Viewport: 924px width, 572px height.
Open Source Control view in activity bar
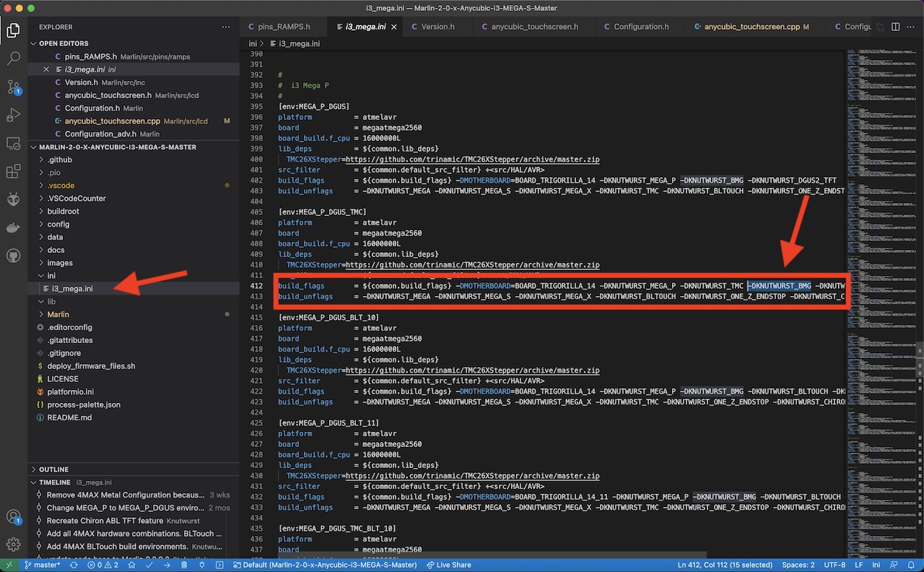pyautogui.click(x=13, y=87)
